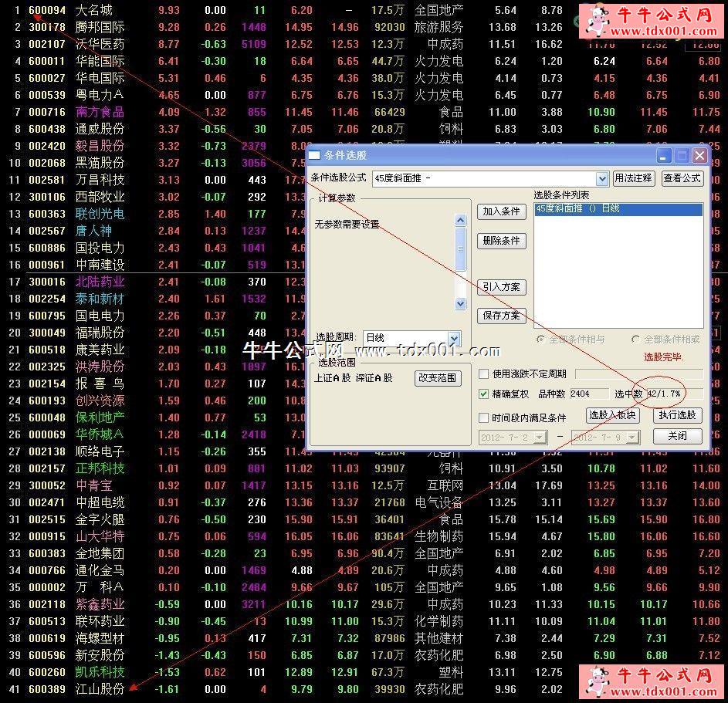
Task: Click the 引入方案 button
Action: pos(502,287)
